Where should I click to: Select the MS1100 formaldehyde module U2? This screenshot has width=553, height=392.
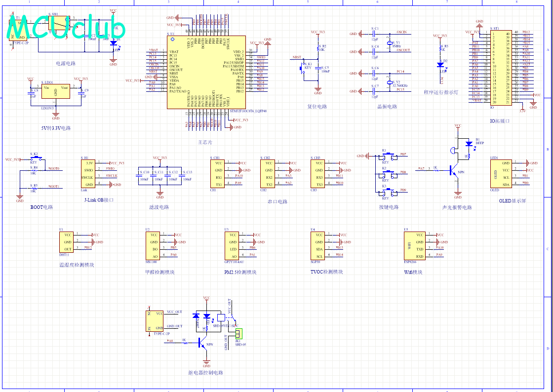(153, 246)
